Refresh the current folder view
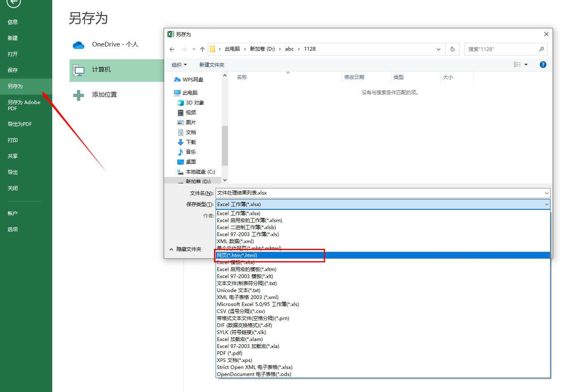Screen dimensions: 576x392 (452, 49)
